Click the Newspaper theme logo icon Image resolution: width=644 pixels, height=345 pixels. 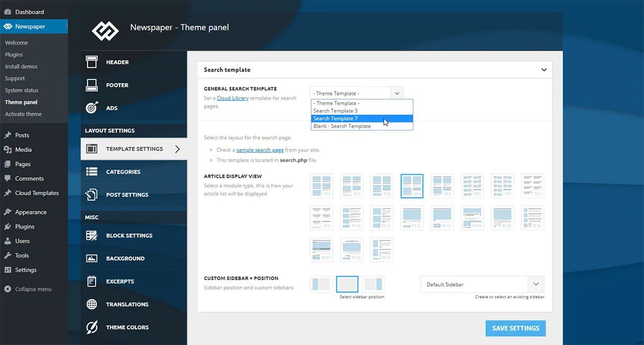pyautogui.click(x=105, y=31)
